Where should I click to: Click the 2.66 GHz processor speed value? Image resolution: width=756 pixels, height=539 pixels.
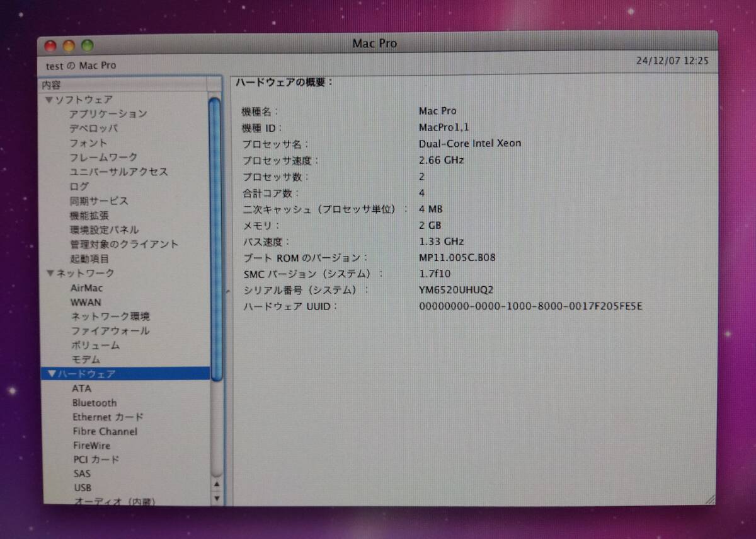click(x=441, y=160)
